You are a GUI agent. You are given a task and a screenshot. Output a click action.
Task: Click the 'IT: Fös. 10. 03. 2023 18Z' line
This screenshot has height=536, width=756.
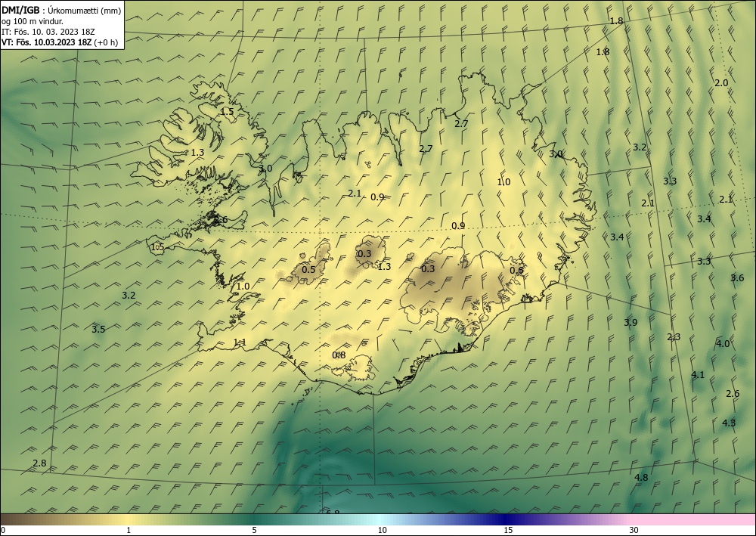(x=48, y=32)
